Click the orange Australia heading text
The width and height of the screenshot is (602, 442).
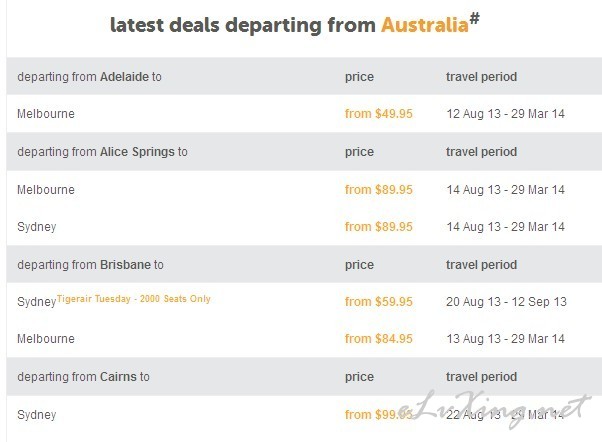click(425, 25)
